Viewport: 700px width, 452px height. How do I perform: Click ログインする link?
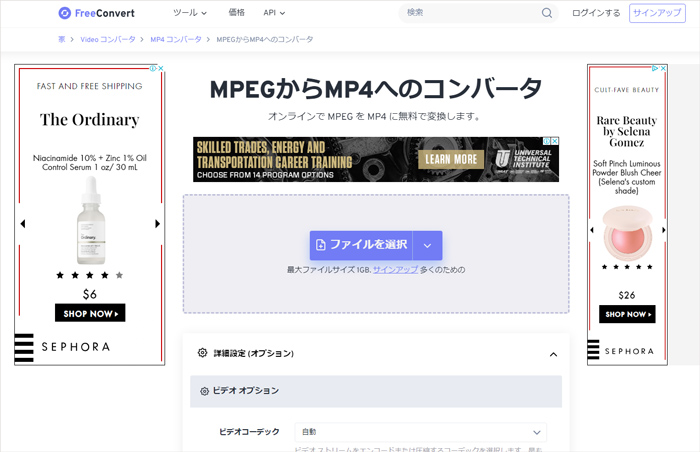point(596,13)
